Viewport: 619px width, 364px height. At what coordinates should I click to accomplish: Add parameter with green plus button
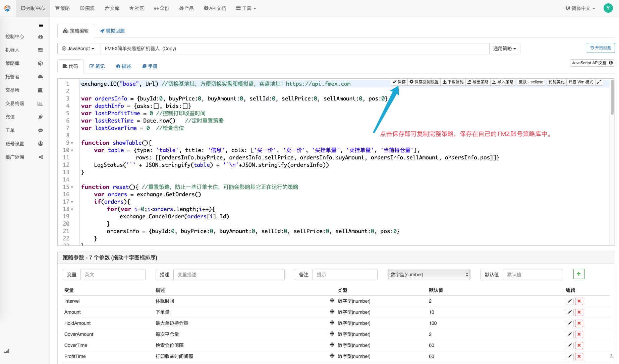[579, 274]
